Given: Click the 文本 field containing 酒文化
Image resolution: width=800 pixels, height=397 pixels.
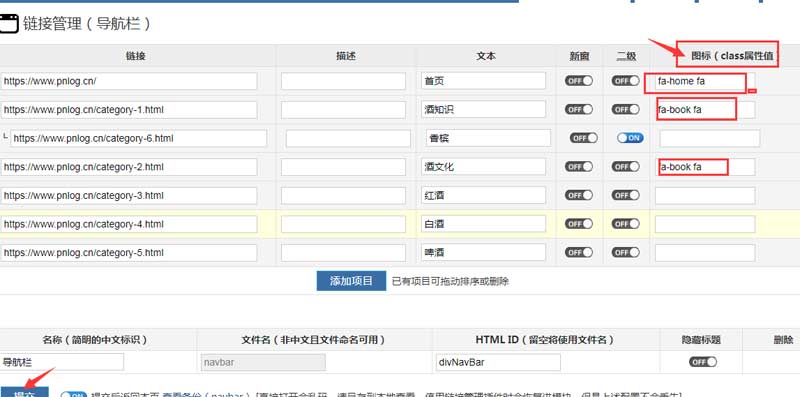Looking at the screenshot, I should [x=483, y=166].
